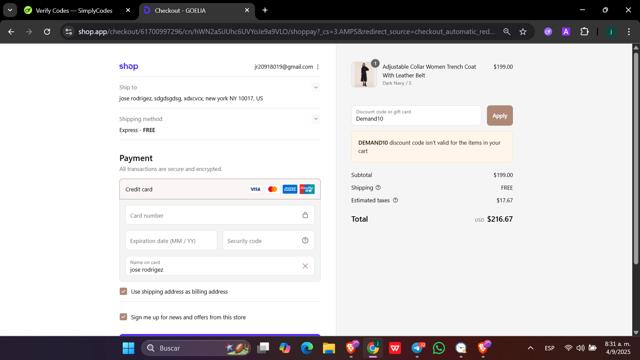Click the Adjustable Collar Women Trench Coat title
Screen dimensions: 640x360
[429, 71]
